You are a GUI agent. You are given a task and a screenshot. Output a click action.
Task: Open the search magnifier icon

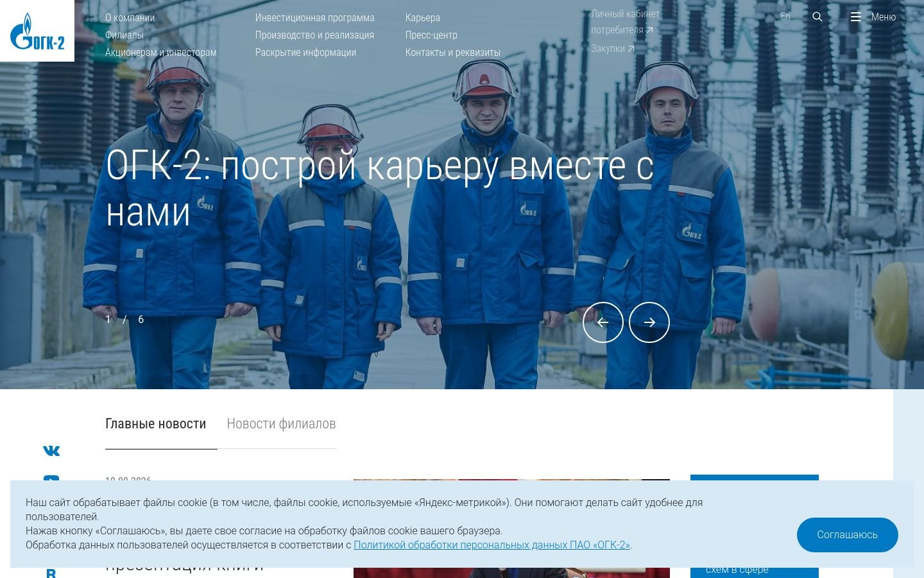(x=817, y=17)
